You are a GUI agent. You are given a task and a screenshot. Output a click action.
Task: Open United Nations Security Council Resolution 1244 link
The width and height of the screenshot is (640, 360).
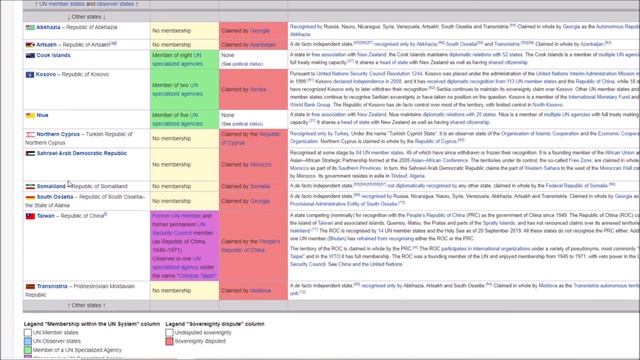coord(369,74)
